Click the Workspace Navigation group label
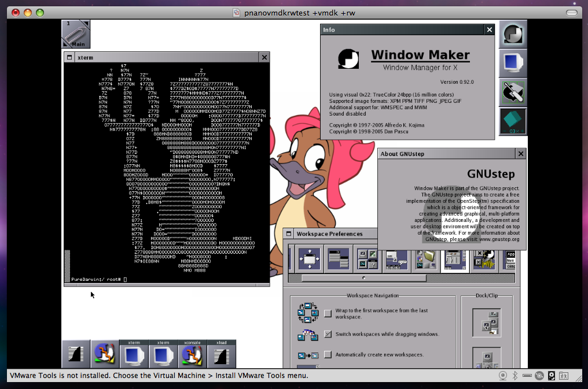This screenshot has height=389, width=588. point(372,295)
